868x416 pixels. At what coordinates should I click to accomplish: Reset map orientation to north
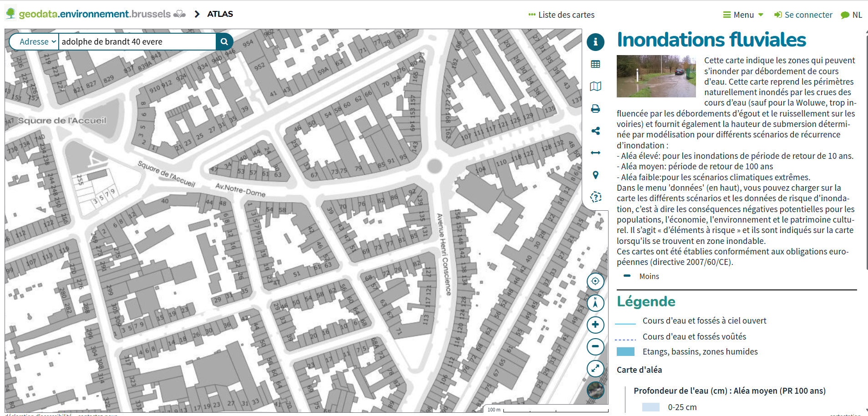595,303
